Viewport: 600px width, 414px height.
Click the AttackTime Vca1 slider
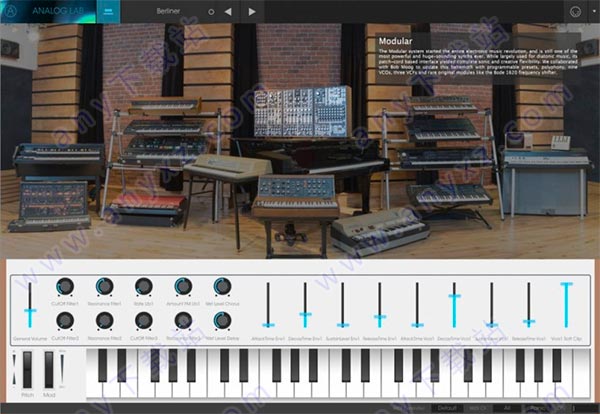click(x=417, y=305)
